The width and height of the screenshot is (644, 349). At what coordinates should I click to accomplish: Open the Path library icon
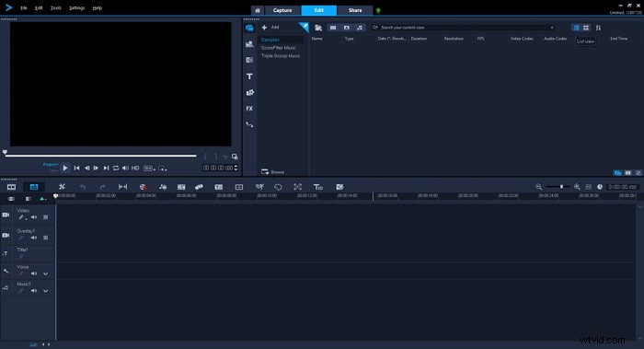(249, 124)
